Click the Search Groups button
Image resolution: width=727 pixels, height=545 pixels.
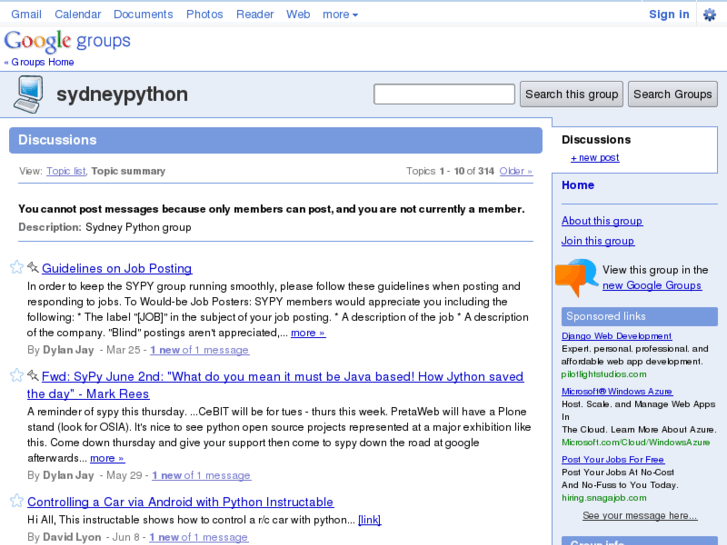673,94
